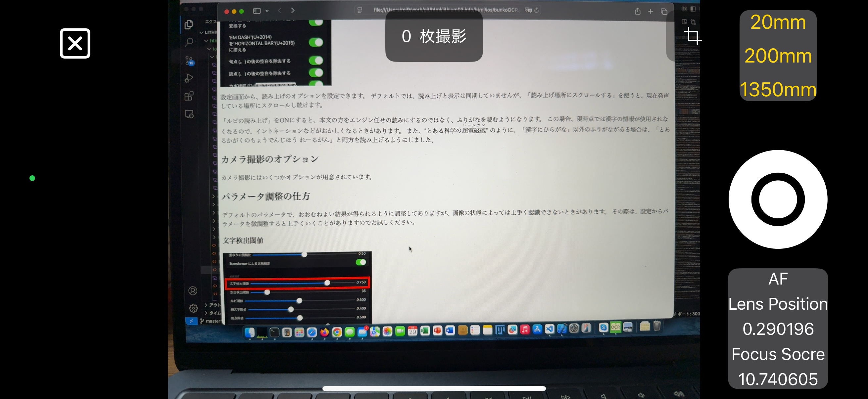868x399 pixels.
Task: Click VS Code Search magnifier icon
Action: 189,42
